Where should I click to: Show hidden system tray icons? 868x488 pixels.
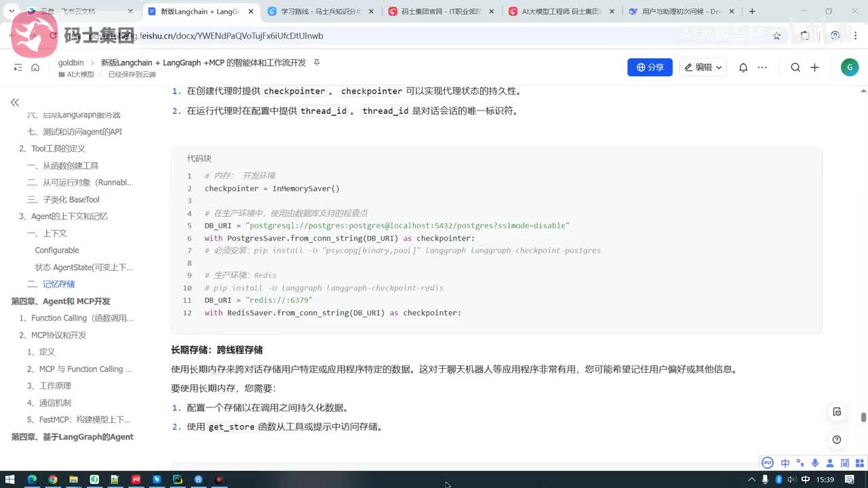tap(752, 480)
